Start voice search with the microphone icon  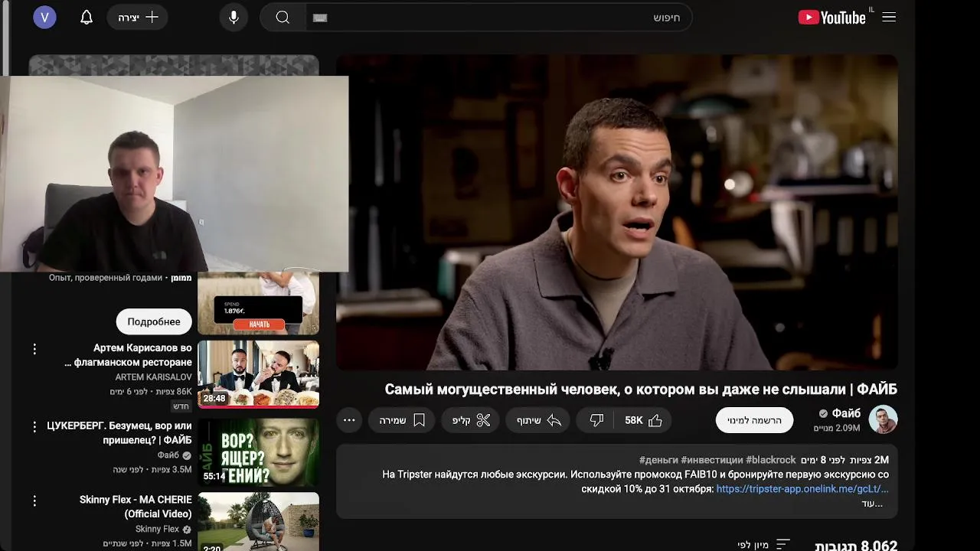click(x=234, y=17)
